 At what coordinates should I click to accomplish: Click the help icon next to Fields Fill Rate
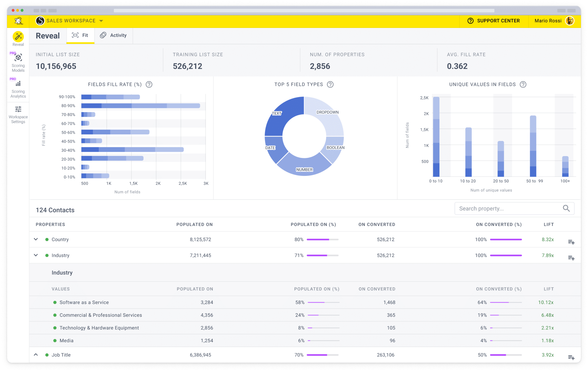(149, 84)
